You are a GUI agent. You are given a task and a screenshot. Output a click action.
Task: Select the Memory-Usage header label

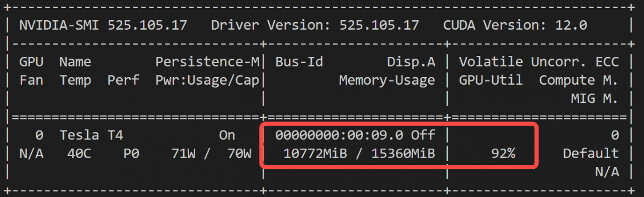tap(387, 80)
